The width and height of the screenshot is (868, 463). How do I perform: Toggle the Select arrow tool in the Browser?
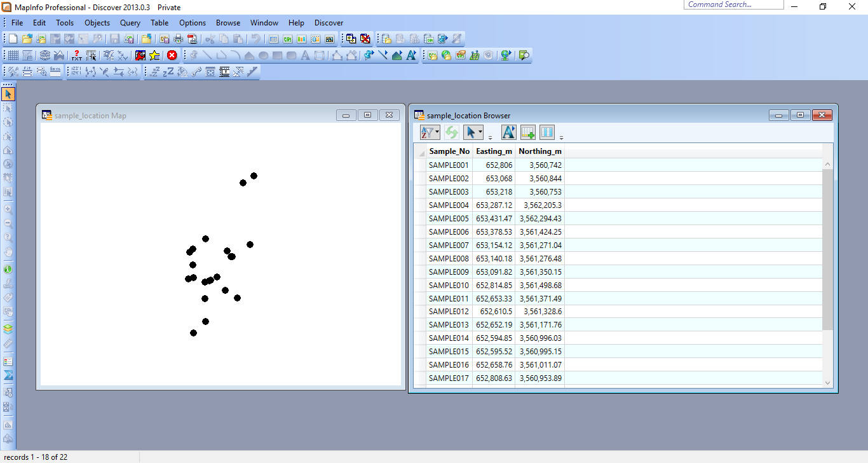coord(471,132)
